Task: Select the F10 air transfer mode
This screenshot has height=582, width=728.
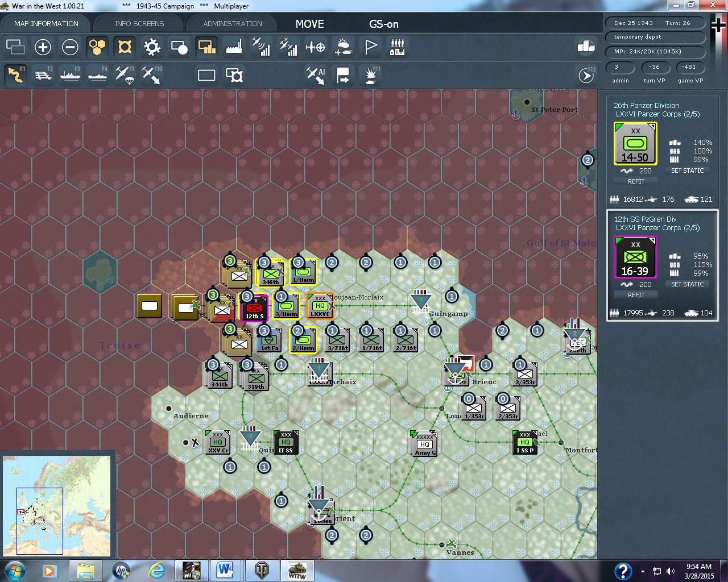Action: point(152,74)
